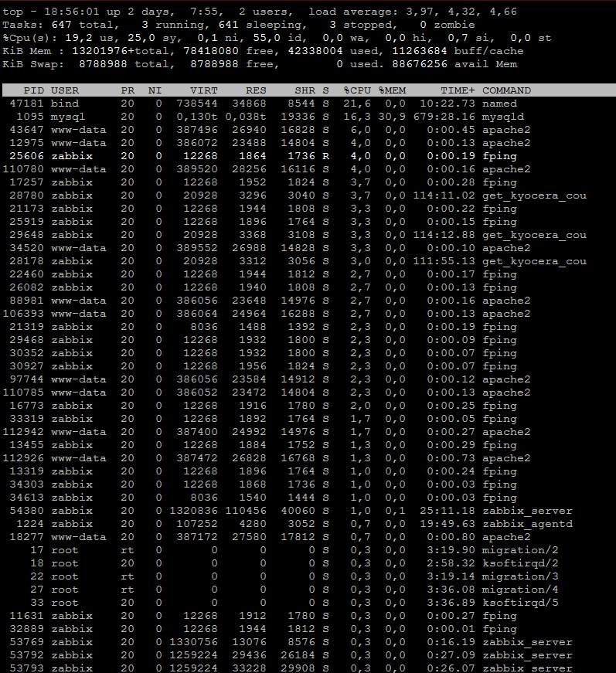Image resolution: width=616 pixels, height=673 pixels.
Task: Click the mysql user name
Action: [68, 117]
